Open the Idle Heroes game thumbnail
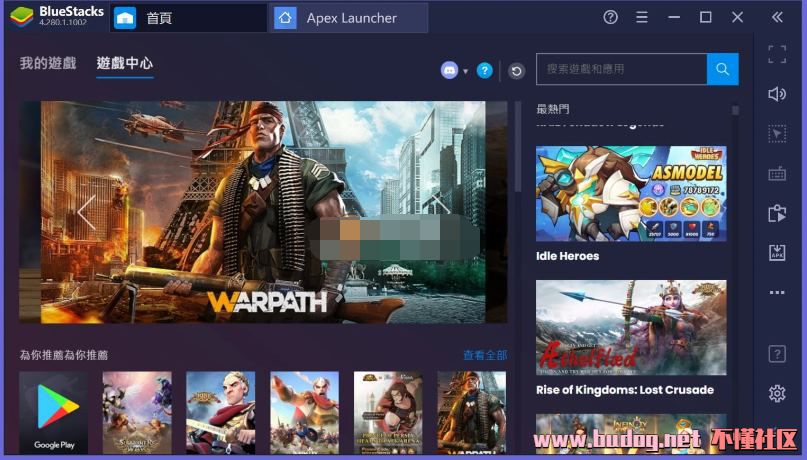Screen dimensions: 807x460 click(x=631, y=194)
